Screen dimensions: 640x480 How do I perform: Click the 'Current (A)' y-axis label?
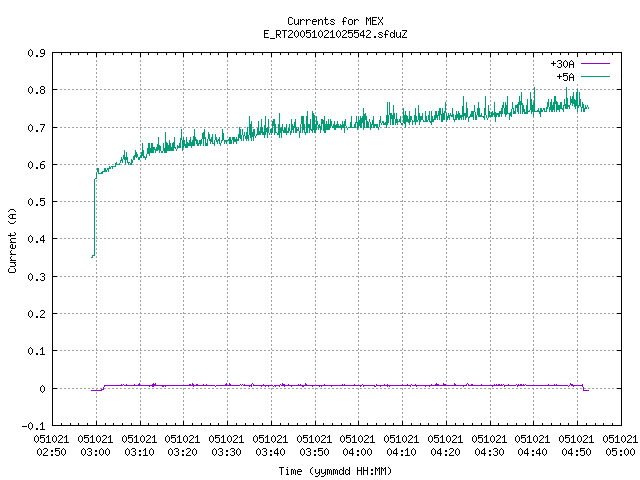[x=12, y=240]
